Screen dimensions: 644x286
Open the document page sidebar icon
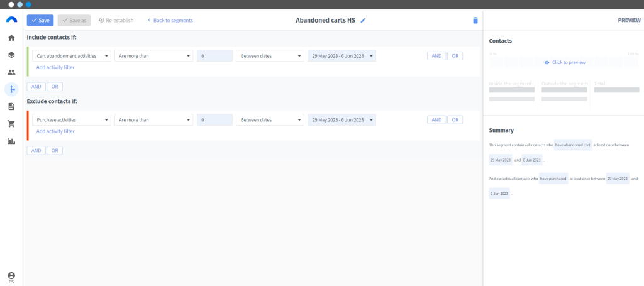11,107
